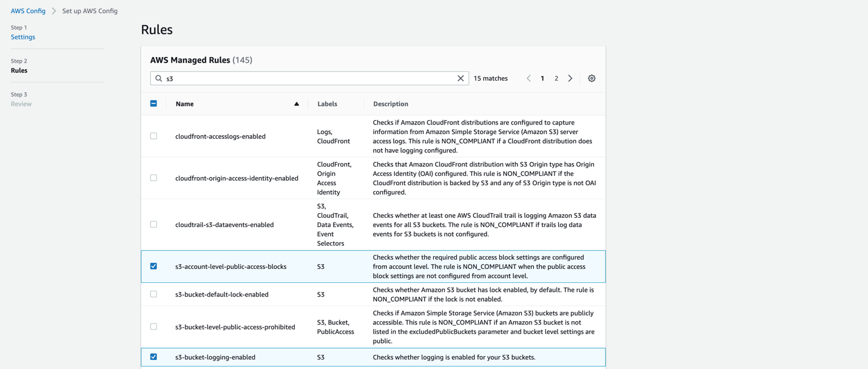Image resolution: width=868 pixels, height=369 pixels.
Task: Uncheck the s3-bucket-logging-enabled rule
Action: click(153, 357)
